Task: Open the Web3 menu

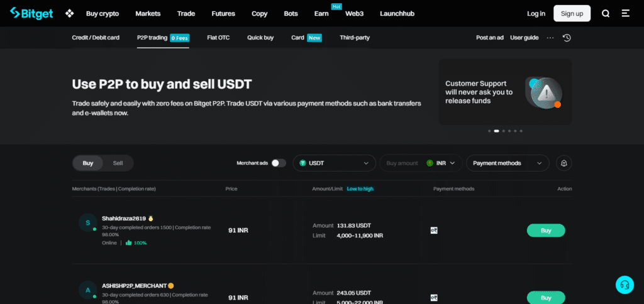Action: (x=355, y=14)
